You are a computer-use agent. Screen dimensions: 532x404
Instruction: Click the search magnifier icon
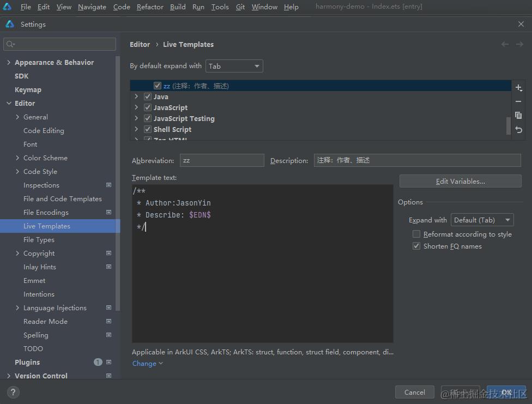tap(10, 44)
